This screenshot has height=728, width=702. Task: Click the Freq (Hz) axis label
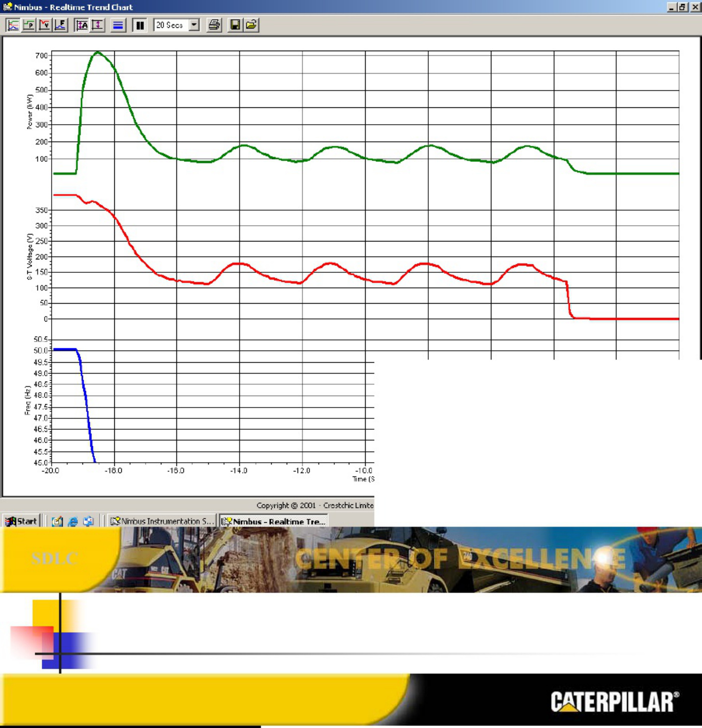28,400
